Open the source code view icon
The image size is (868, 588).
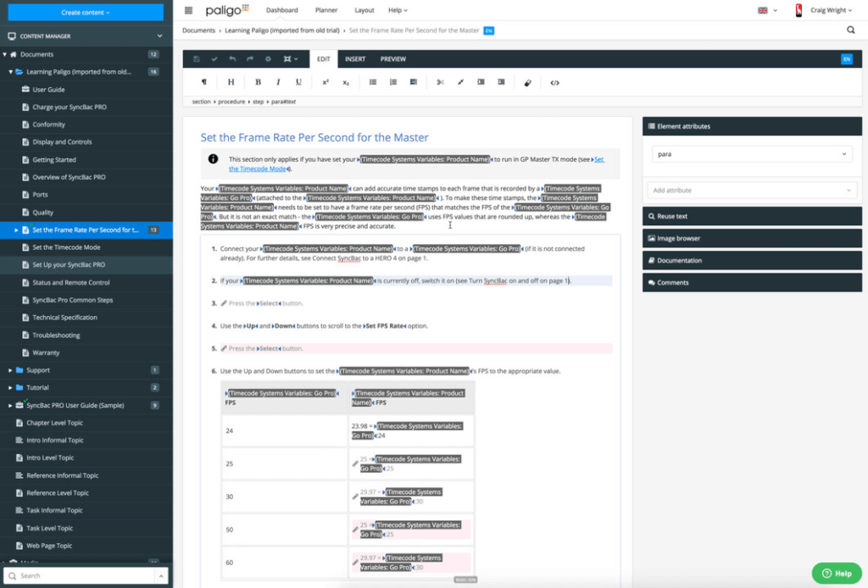(x=554, y=82)
